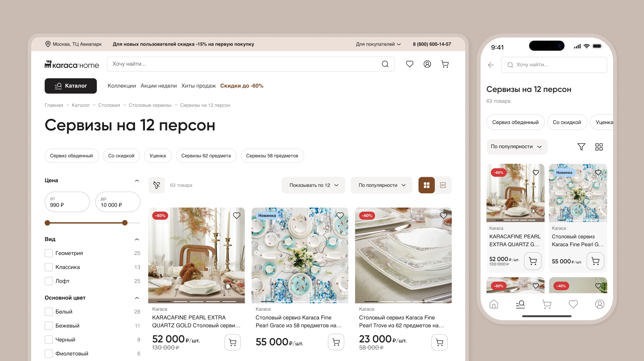
Task: Open the Показывать по 12 dropdown
Action: tap(313, 185)
